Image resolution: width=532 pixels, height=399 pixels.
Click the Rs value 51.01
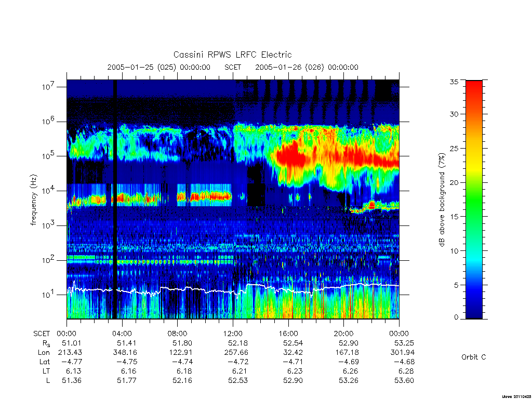(72, 343)
